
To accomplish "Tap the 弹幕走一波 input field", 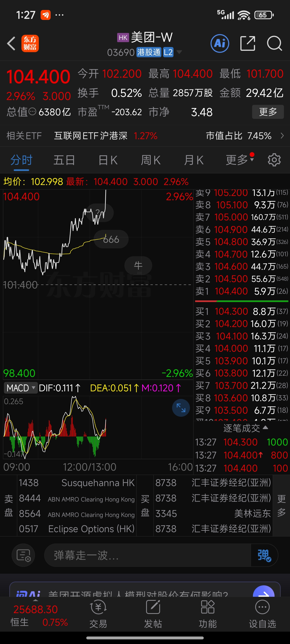I will [x=147, y=555].
